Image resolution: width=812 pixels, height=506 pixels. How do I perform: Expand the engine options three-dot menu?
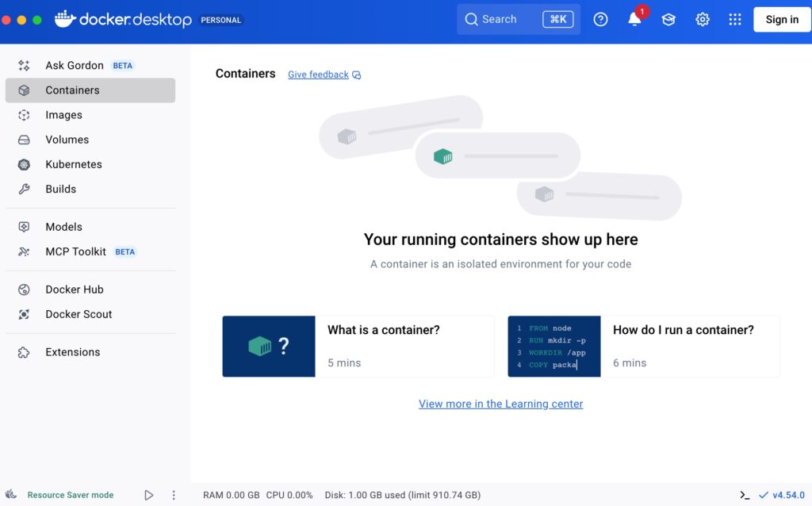pyautogui.click(x=174, y=495)
